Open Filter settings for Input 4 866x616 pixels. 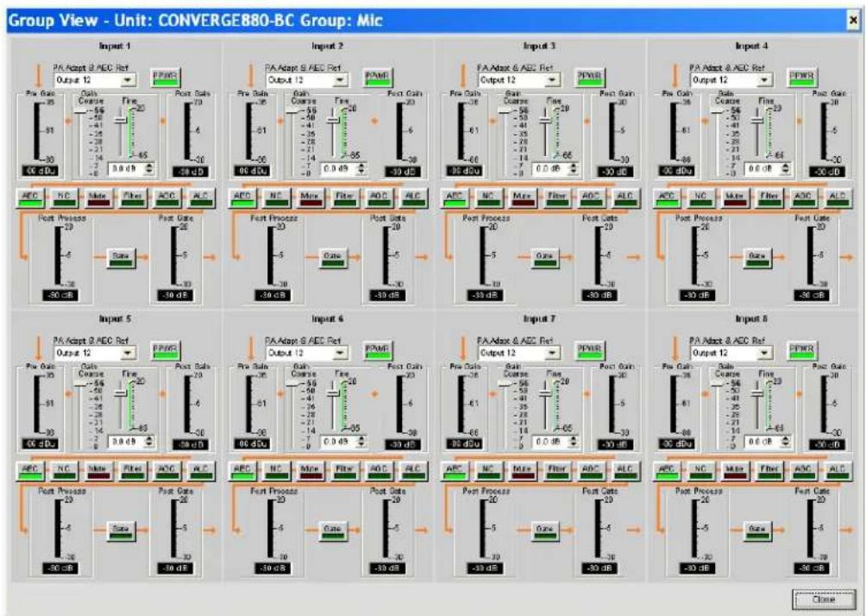769,198
